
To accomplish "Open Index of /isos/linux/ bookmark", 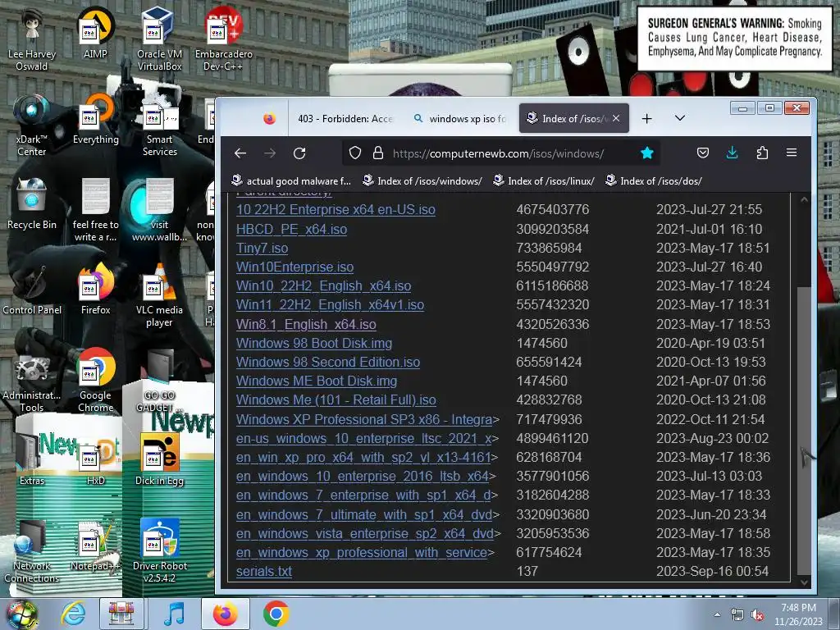I will pos(545,181).
